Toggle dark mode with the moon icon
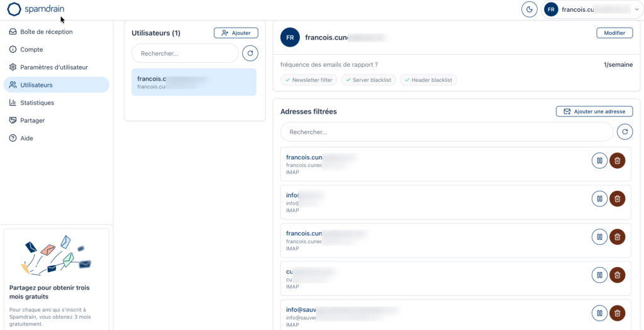This screenshot has width=644, height=330. pyautogui.click(x=530, y=9)
